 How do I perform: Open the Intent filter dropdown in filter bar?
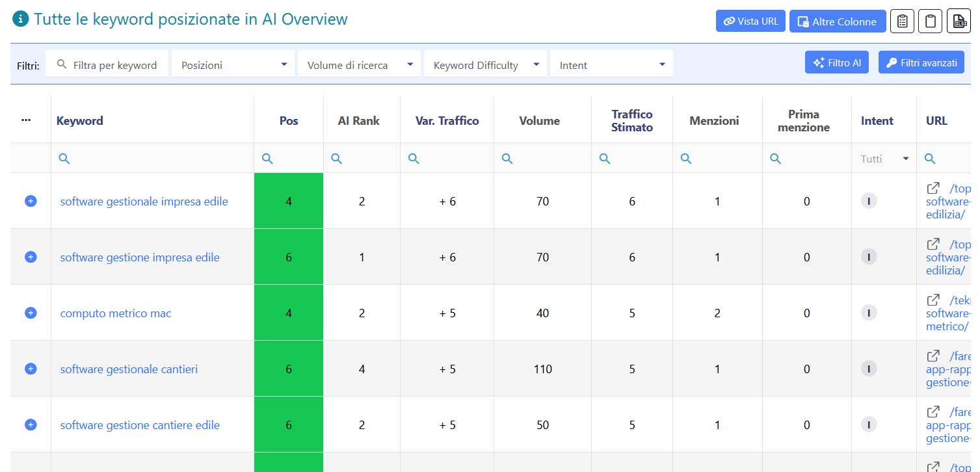tap(611, 64)
